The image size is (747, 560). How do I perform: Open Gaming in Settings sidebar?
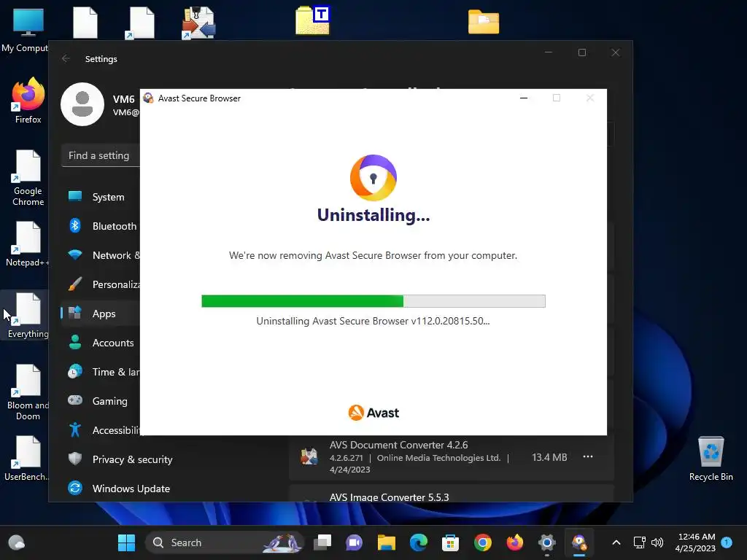[x=101, y=401]
